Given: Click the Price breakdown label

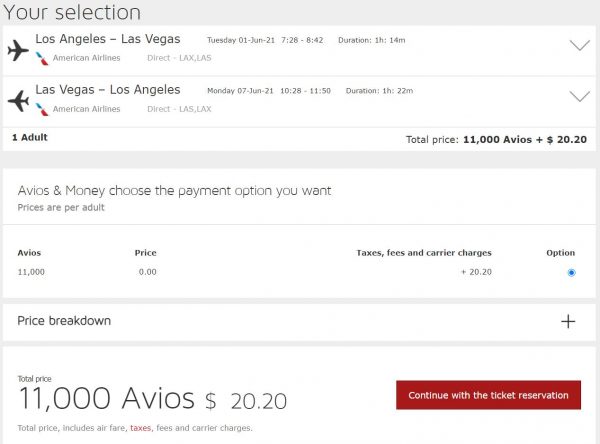Looking at the screenshot, I should pos(64,321).
